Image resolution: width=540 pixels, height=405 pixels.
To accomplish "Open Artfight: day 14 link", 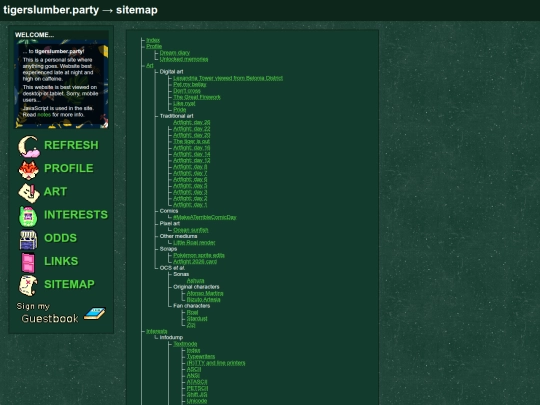I will coord(191,154).
